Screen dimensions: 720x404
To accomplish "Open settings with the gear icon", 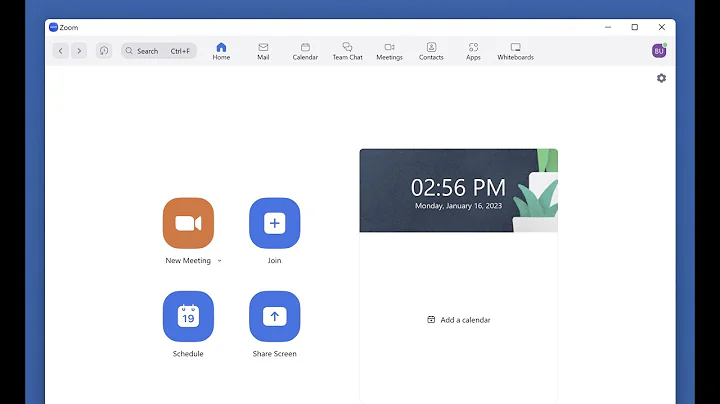I will [x=661, y=78].
